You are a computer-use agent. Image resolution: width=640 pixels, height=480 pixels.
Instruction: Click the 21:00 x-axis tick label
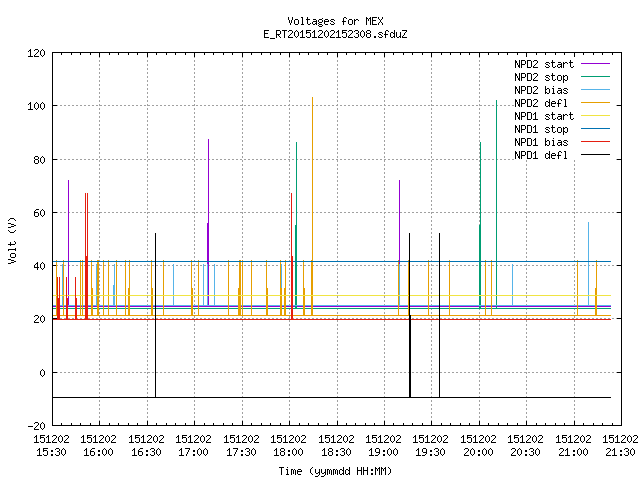coord(573,452)
